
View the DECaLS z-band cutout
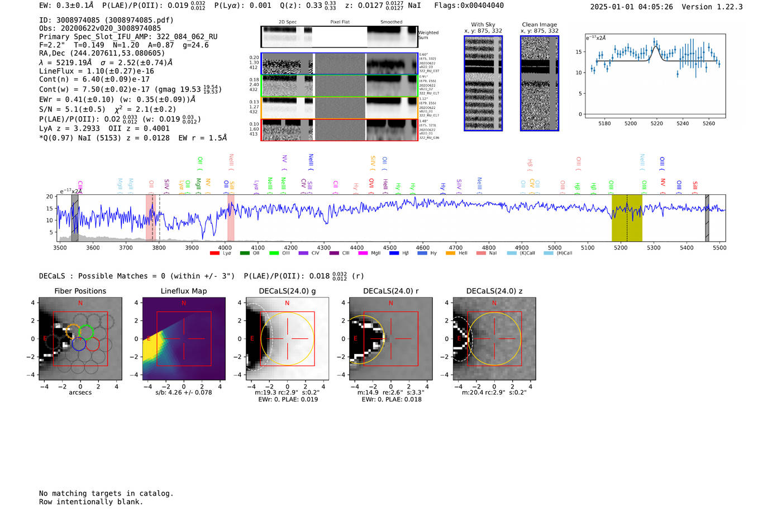(x=494, y=339)
